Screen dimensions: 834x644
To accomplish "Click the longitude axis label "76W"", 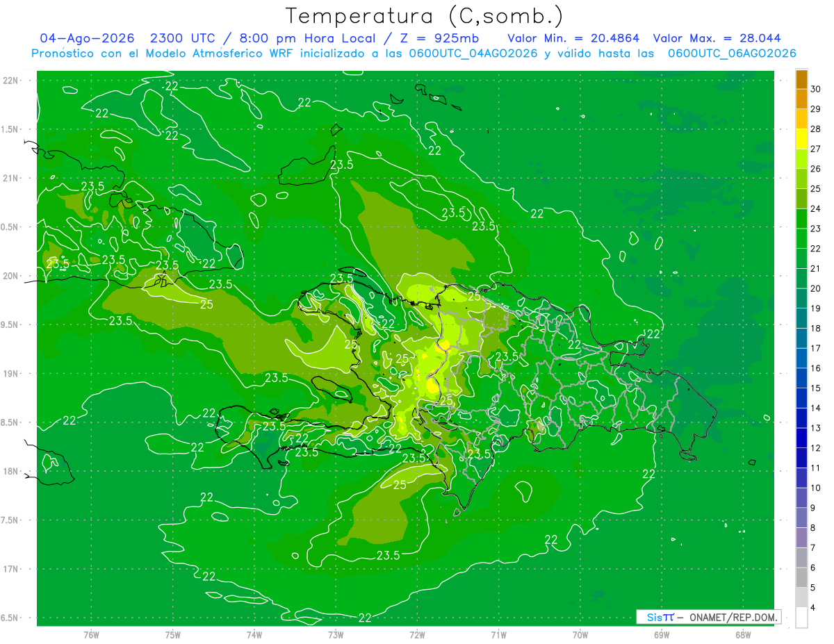I will click(91, 634).
